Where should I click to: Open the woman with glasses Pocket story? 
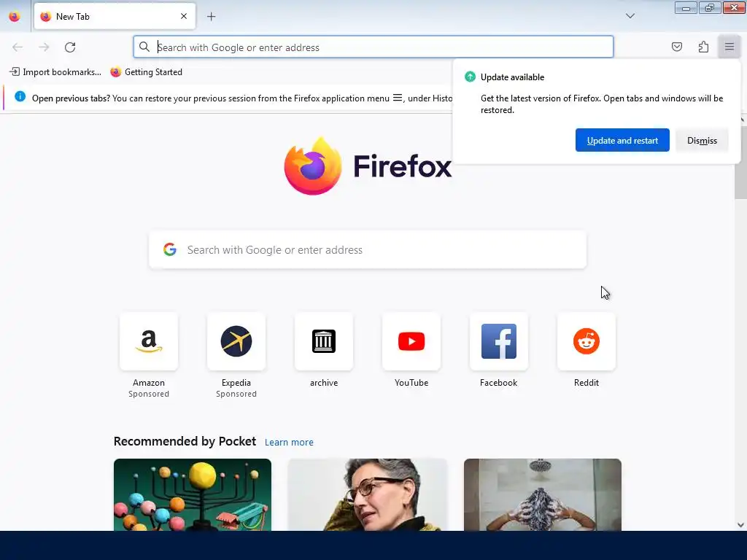(368, 494)
